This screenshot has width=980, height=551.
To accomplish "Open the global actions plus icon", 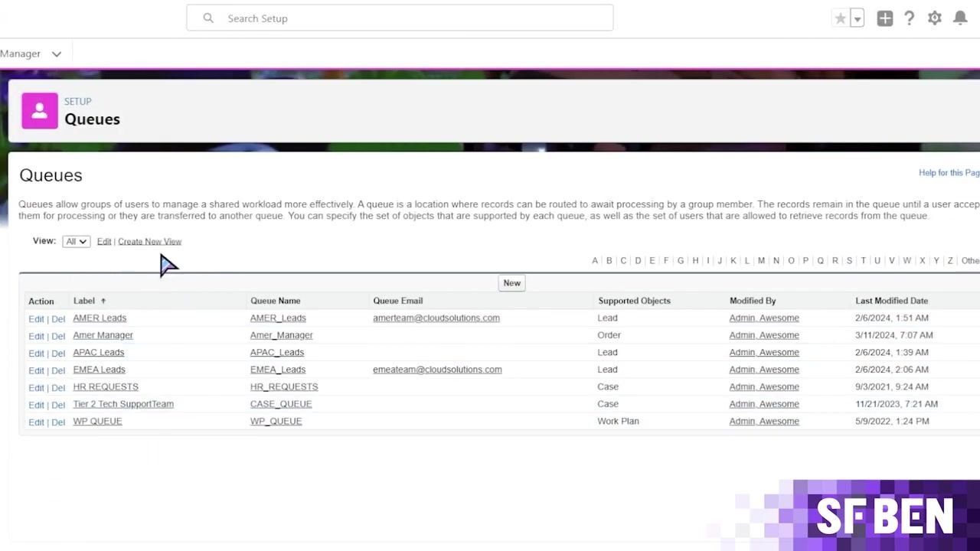I will 885,18.
